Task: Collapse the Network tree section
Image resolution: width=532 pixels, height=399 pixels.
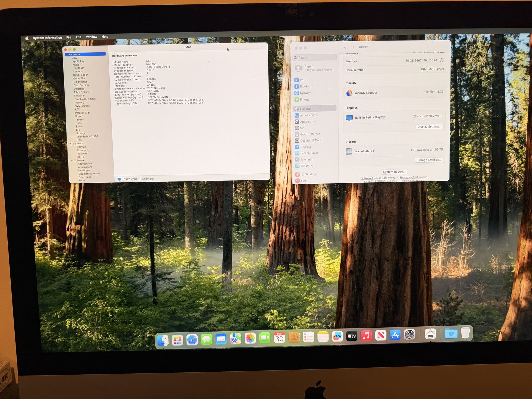Action: (71, 144)
